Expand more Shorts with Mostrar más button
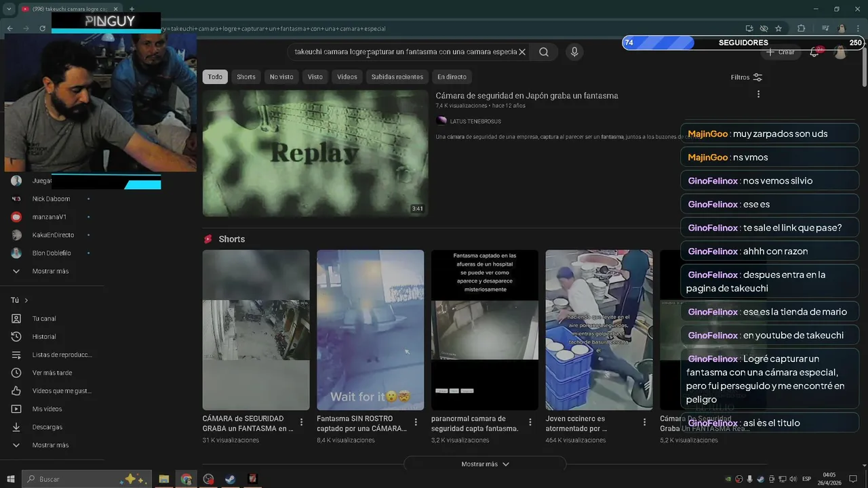The height and width of the screenshot is (488, 868). (485, 464)
